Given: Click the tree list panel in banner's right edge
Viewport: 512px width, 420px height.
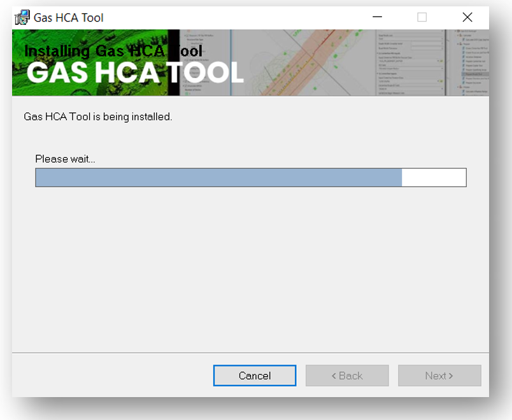Looking at the screenshot, I should 473,62.
